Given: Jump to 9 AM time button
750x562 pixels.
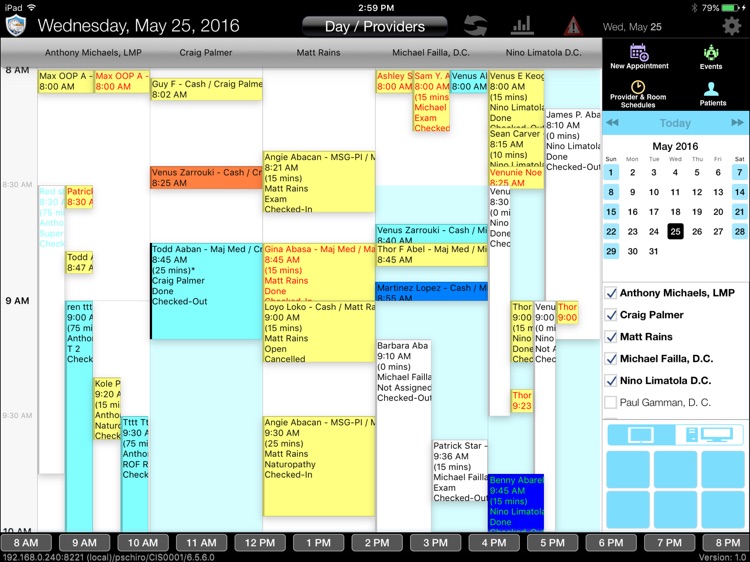Looking at the screenshot, I should 84,543.
